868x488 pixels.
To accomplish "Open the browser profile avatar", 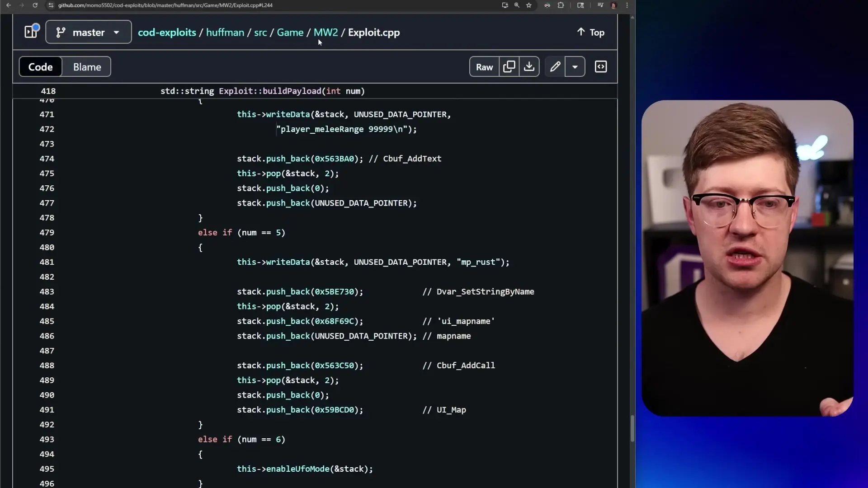I will point(614,5).
